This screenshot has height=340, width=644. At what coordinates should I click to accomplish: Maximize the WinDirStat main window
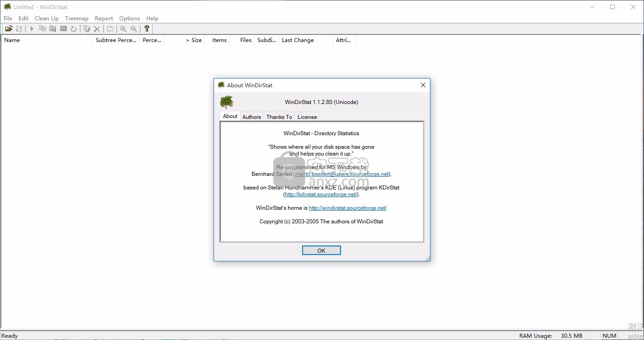(x=612, y=7)
